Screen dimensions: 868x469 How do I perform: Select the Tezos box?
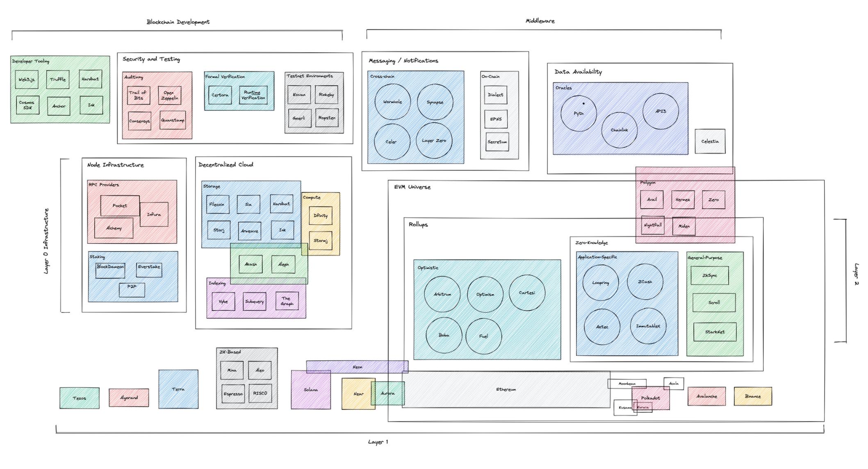coord(80,398)
